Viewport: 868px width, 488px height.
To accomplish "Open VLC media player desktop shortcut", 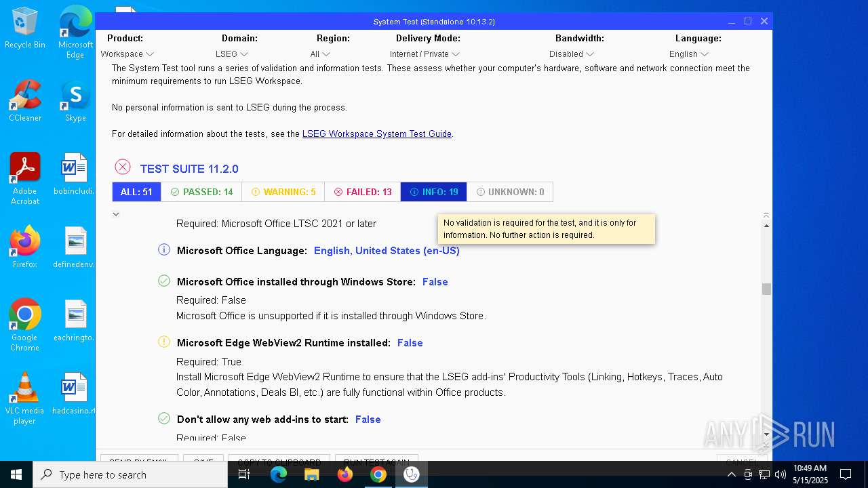I will 25,398.
